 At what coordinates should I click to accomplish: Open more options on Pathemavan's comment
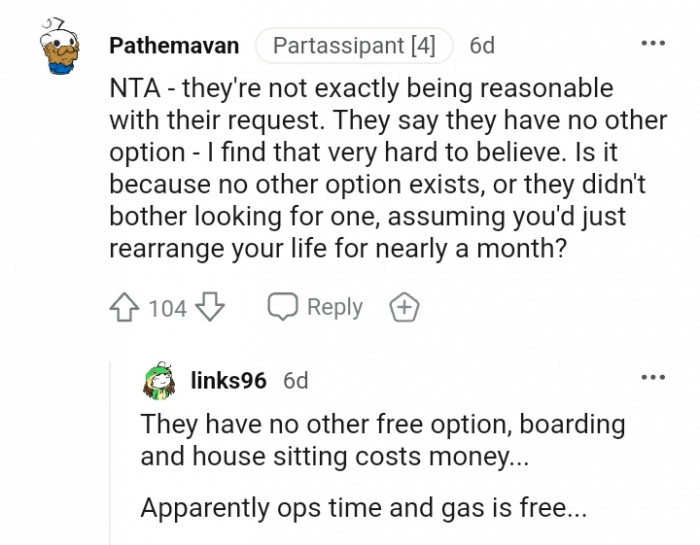tap(653, 44)
